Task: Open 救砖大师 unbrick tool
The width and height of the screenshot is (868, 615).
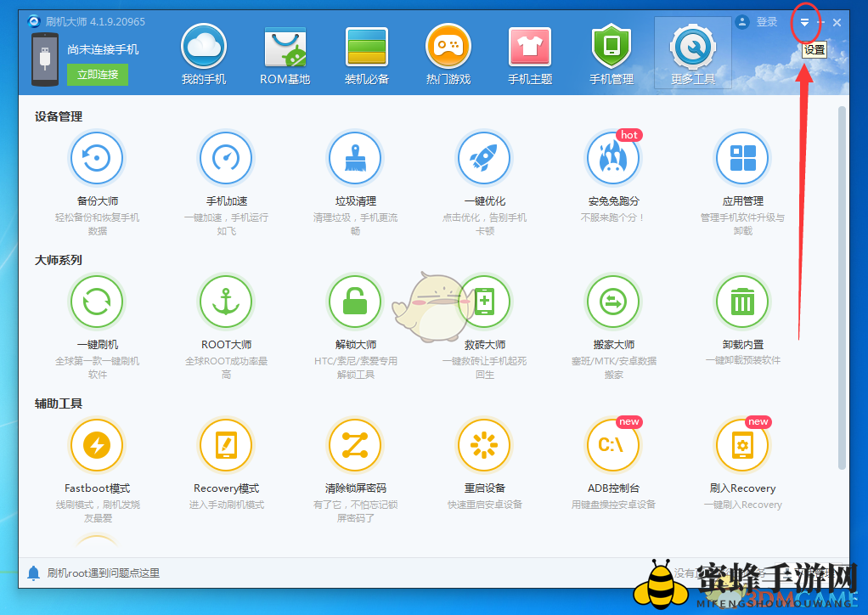Action: 484,302
